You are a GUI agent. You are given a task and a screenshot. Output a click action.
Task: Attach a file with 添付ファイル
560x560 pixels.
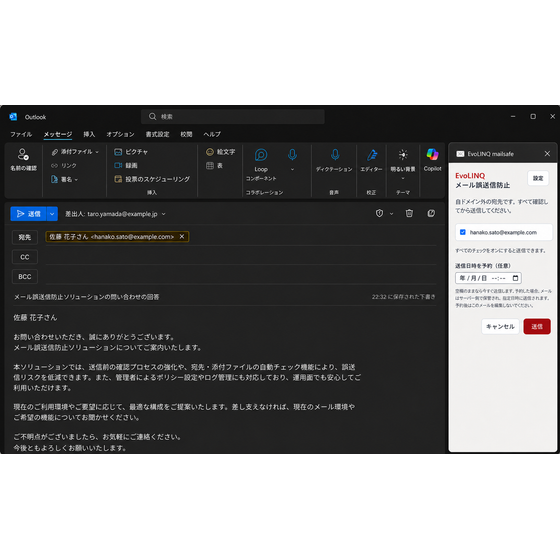72,152
